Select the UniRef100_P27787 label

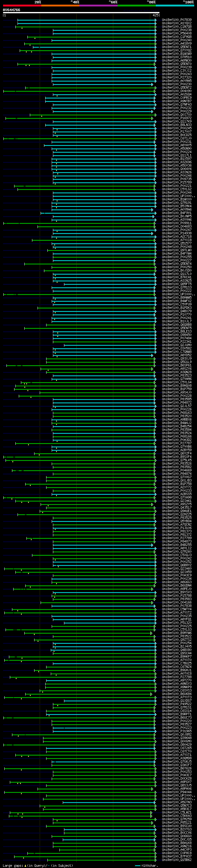[177, 443]
